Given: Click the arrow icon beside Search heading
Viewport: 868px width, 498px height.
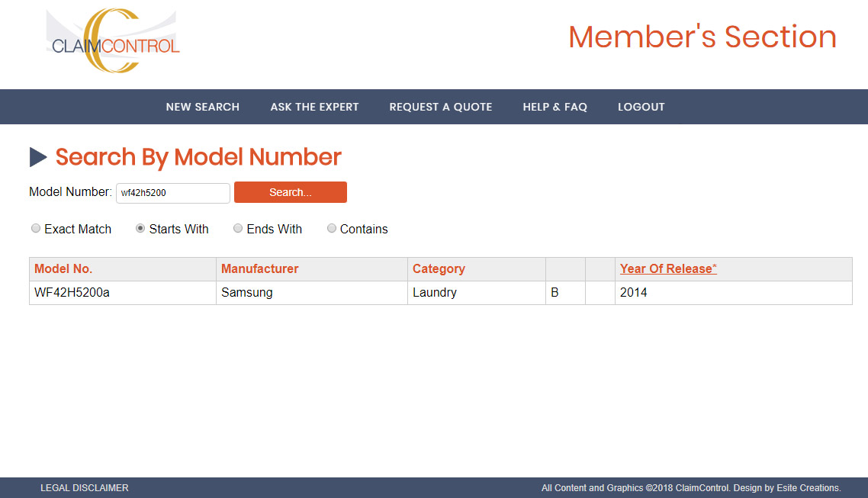Looking at the screenshot, I should coord(38,157).
